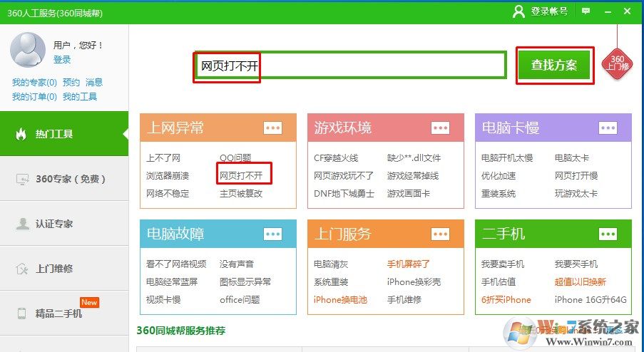Open the 电脑经常蓝屏 troubleshooting link
Image resolution: width=644 pixels, height=352 pixels.
(172, 281)
